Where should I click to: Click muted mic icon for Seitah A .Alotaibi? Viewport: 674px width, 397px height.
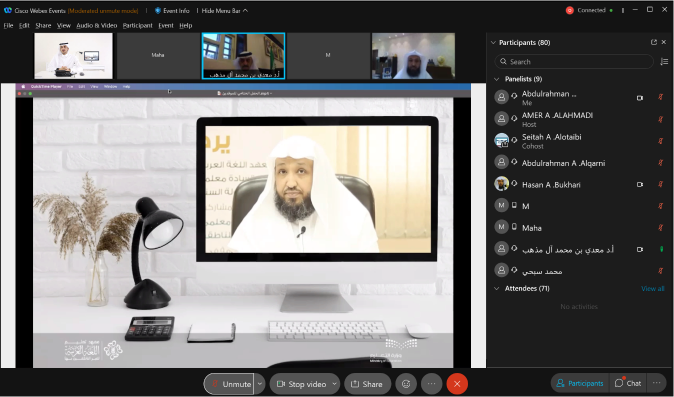[x=661, y=141]
